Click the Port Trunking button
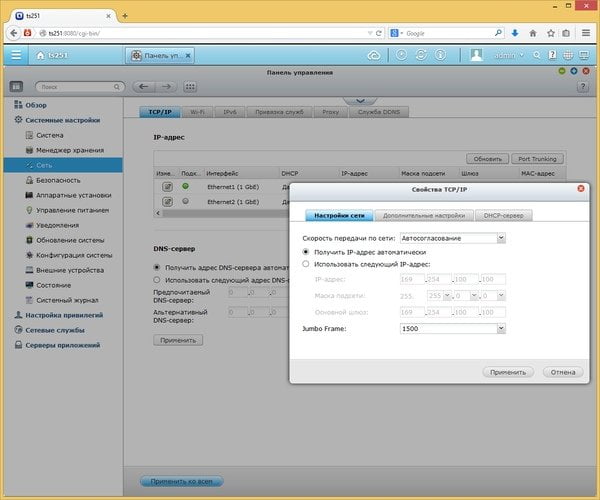Image resolution: width=600 pixels, height=500 pixels. coord(537,159)
